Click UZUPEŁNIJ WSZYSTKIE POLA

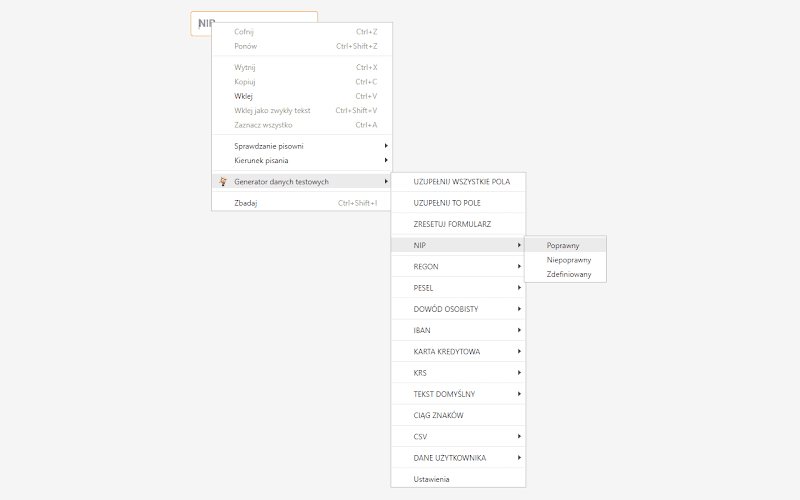point(458,182)
